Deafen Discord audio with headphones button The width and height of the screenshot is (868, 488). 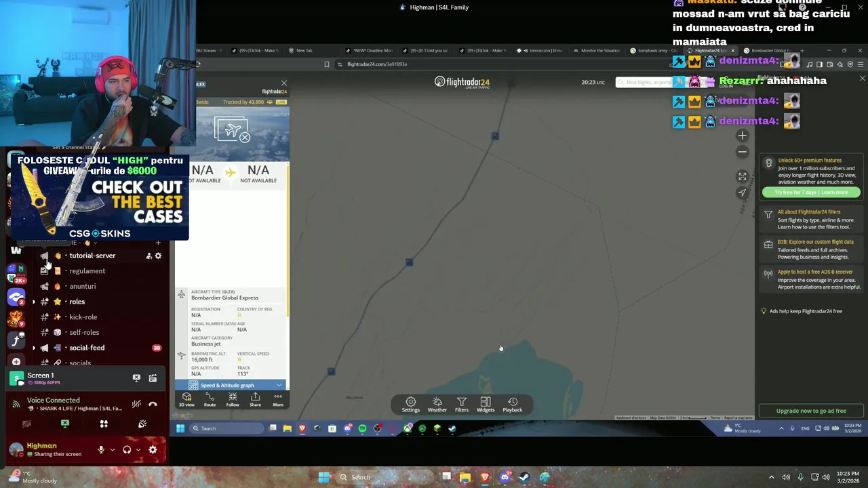[127, 449]
